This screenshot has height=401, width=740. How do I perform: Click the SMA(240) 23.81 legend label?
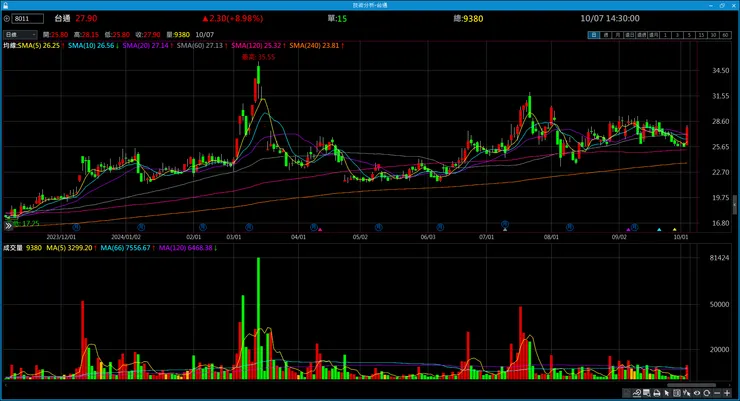[x=314, y=45]
